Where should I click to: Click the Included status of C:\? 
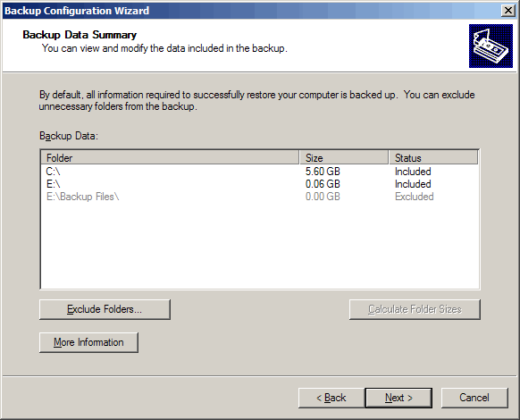tap(413, 172)
